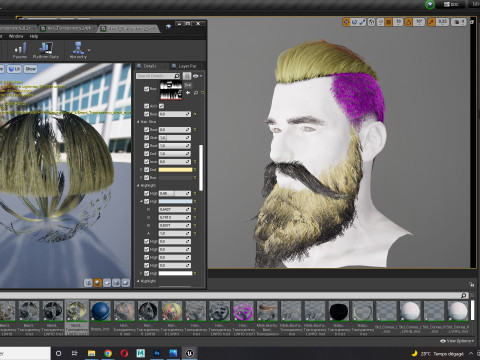Click the Details panel vertical scrollbar

(201, 167)
